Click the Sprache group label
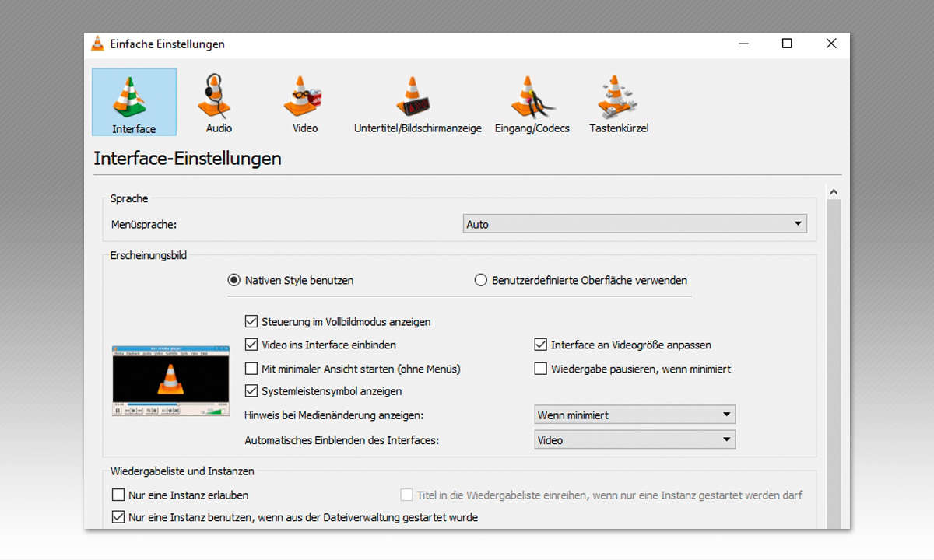Viewport: 934px width, 560px height. [129, 198]
